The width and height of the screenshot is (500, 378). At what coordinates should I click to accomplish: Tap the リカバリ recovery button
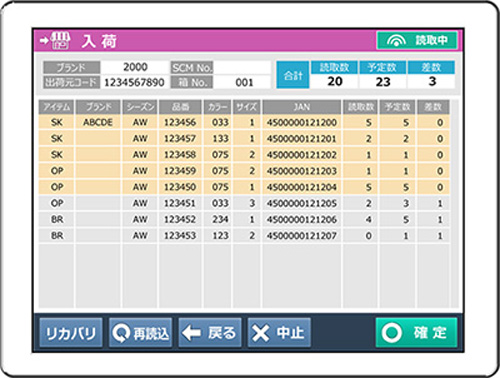pyautogui.click(x=71, y=333)
